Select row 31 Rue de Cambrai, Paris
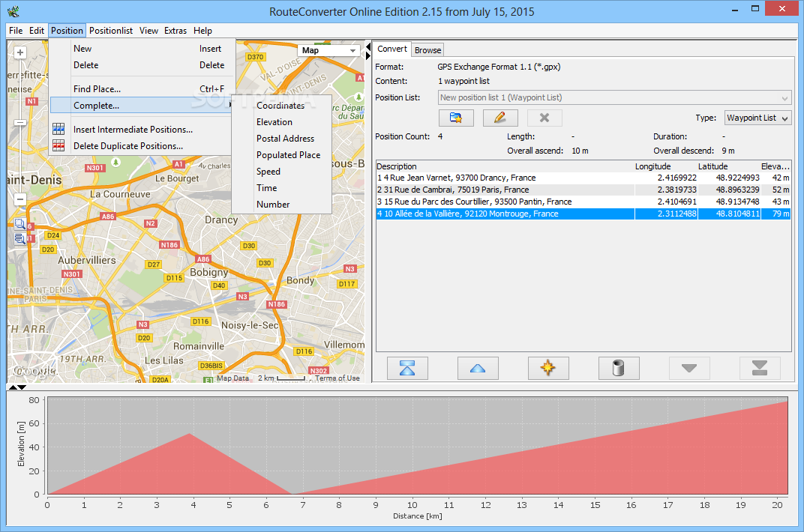Viewport: 804px width, 532px height. point(583,190)
